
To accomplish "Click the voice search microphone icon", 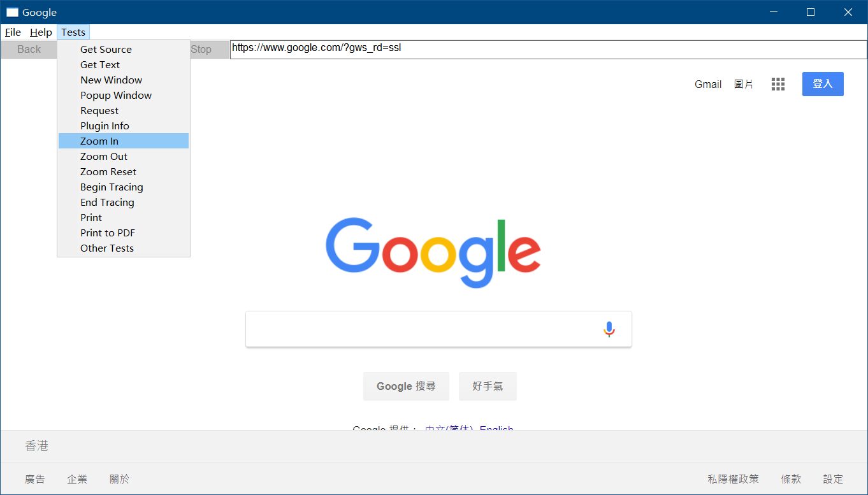I will [x=609, y=329].
